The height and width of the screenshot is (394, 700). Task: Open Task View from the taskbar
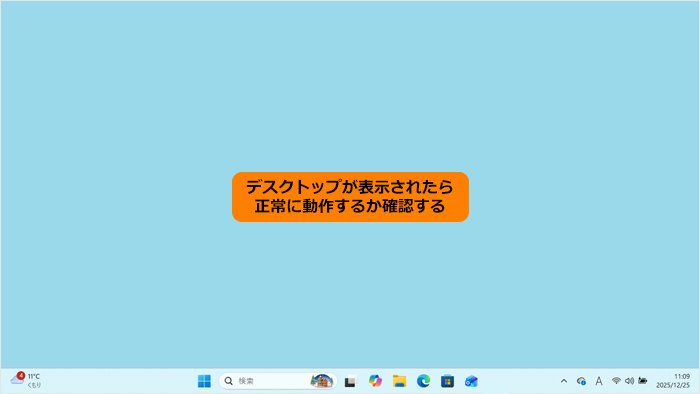click(351, 382)
